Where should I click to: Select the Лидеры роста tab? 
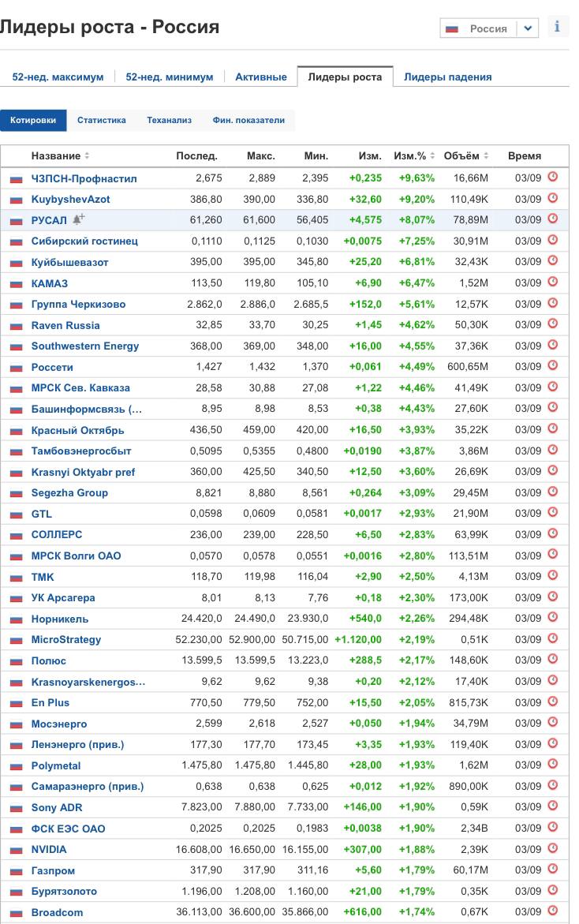346,77
